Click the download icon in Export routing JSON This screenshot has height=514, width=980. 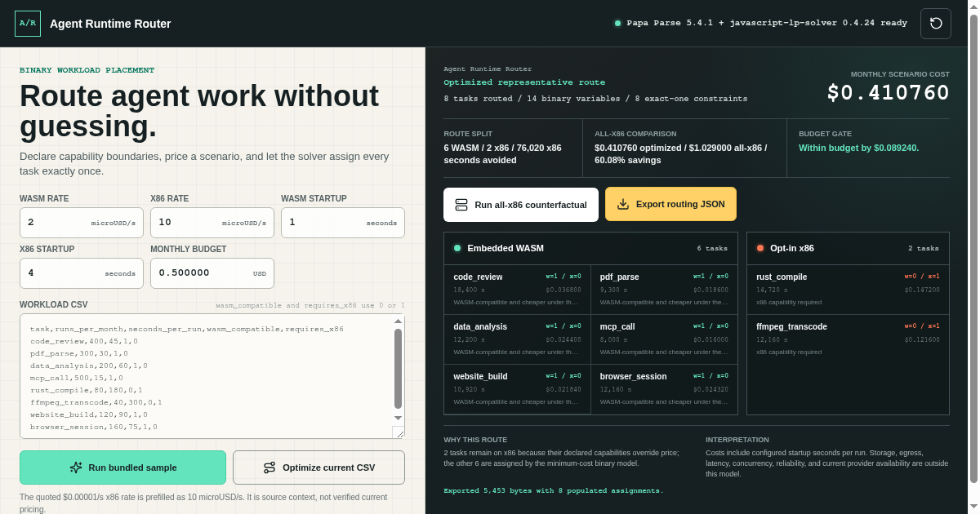623,204
